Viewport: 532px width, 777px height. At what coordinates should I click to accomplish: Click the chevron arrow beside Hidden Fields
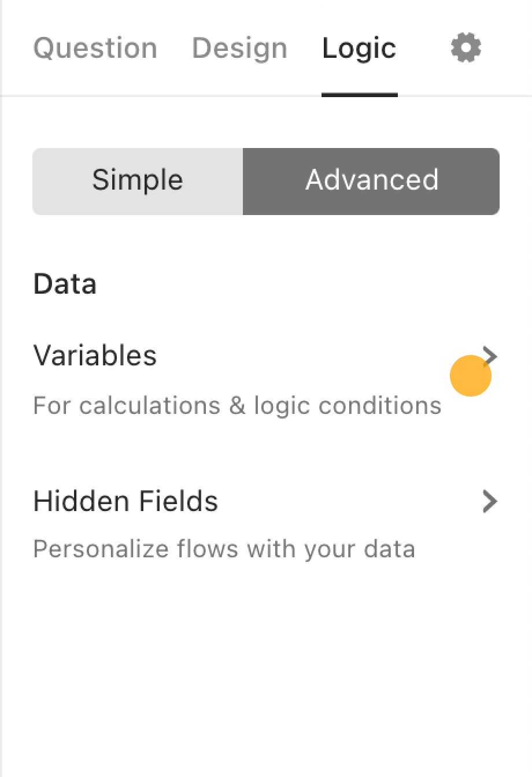tap(490, 501)
